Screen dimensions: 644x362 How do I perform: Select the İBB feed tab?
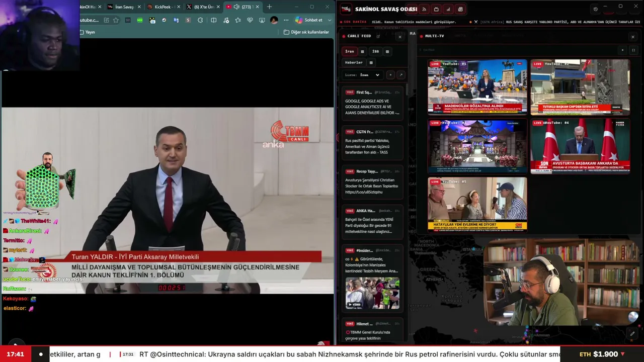click(375, 51)
